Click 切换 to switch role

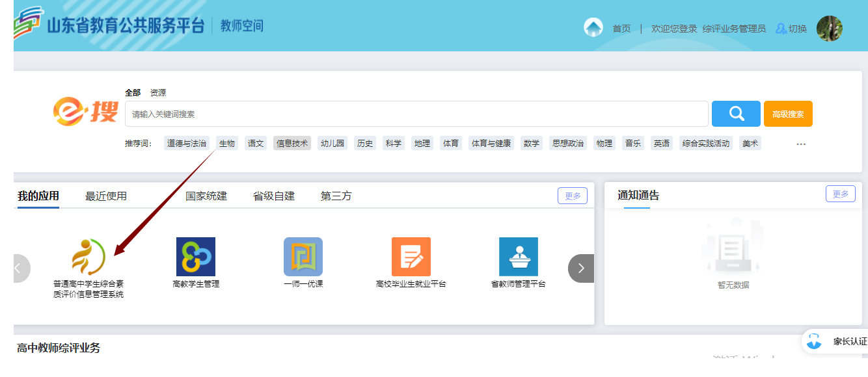click(x=791, y=29)
